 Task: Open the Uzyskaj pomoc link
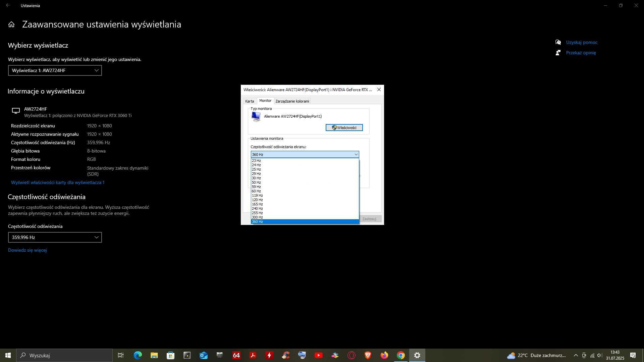click(x=582, y=42)
